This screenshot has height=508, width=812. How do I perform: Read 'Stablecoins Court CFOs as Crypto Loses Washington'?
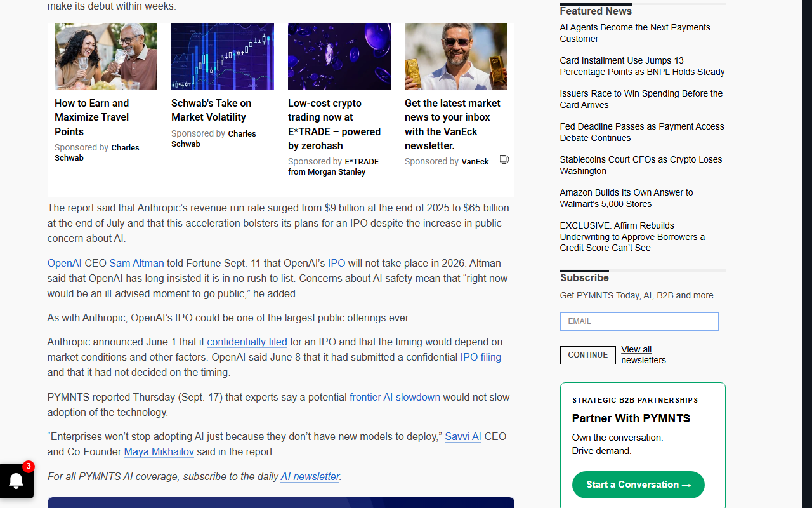pyautogui.click(x=641, y=165)
